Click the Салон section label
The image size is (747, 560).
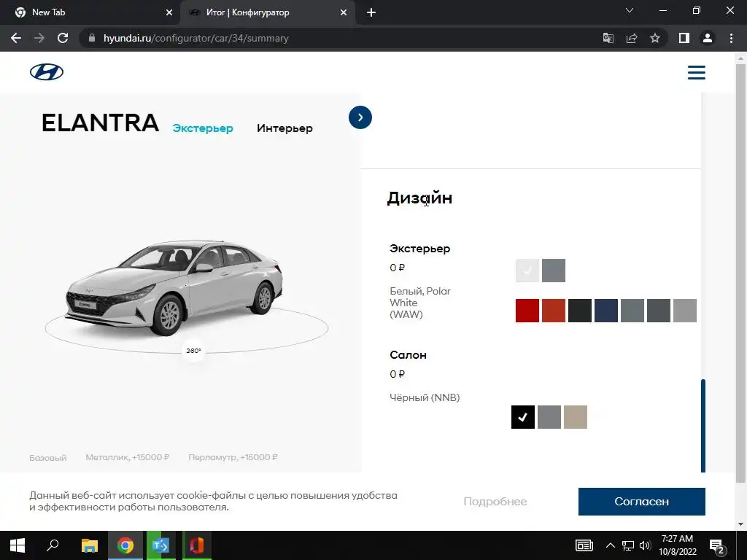pos(408,355)
